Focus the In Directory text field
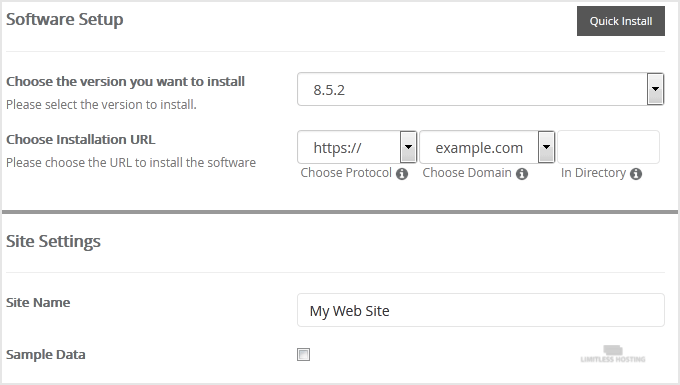680x385 pixels. 608,147
